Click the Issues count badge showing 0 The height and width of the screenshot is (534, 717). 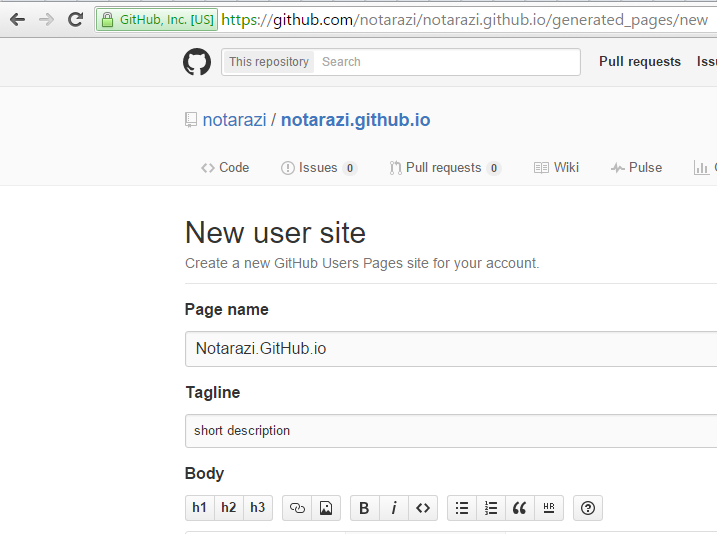(x=350, y=168)
